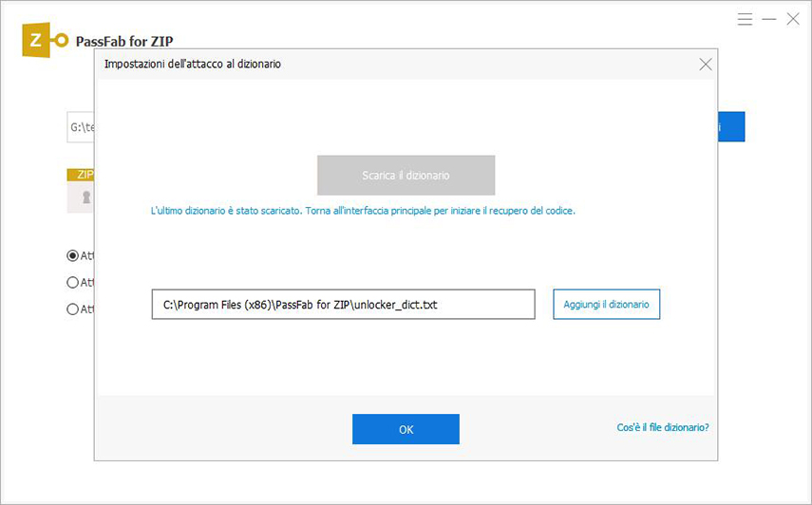Select the second attack type radio button
Screen dimensions: 812x505
(72, 282)
